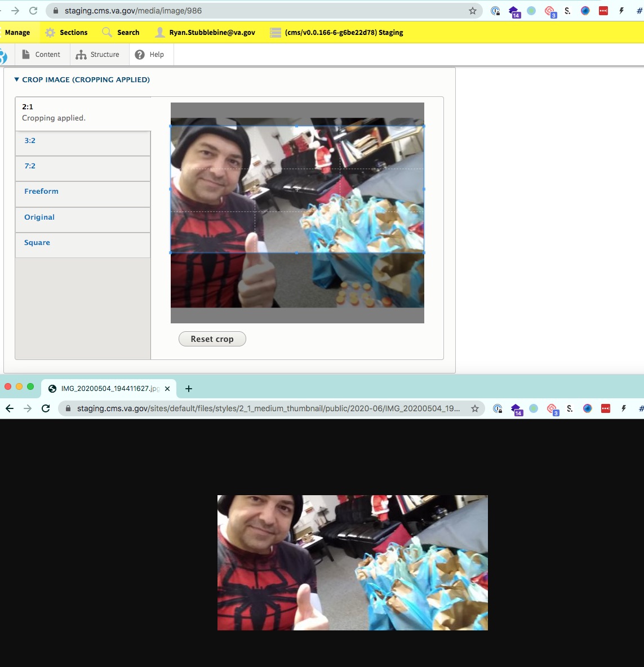This screenshot has height=667, width=644.
Task: Select the 3:2 crop type
Action: pos(83,143)
